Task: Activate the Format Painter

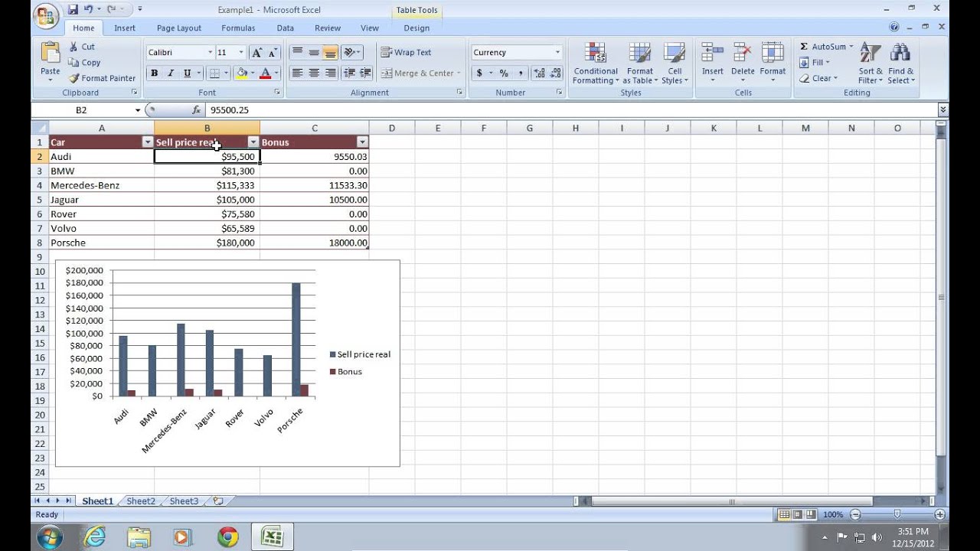Action: point(102,78)
